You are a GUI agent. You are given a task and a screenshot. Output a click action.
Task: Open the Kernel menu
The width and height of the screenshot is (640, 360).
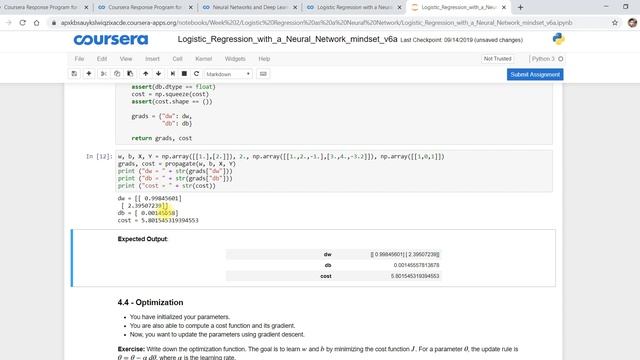tap(203, 59)
